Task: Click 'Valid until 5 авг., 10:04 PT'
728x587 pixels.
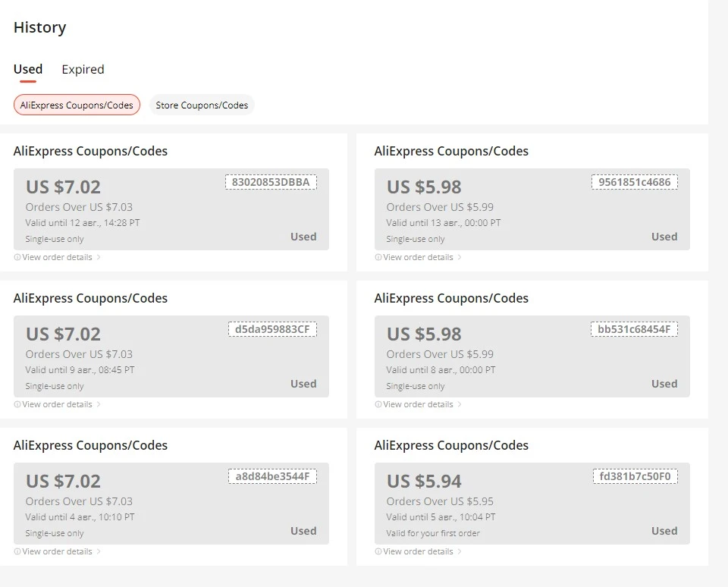Action: point(441,517)
